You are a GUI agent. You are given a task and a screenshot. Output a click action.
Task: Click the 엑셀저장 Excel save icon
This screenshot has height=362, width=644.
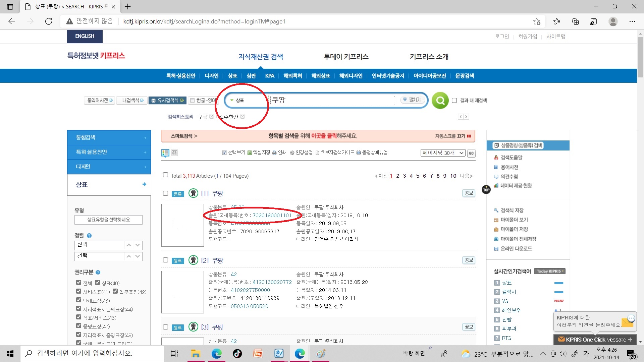[x=250, y=153]
